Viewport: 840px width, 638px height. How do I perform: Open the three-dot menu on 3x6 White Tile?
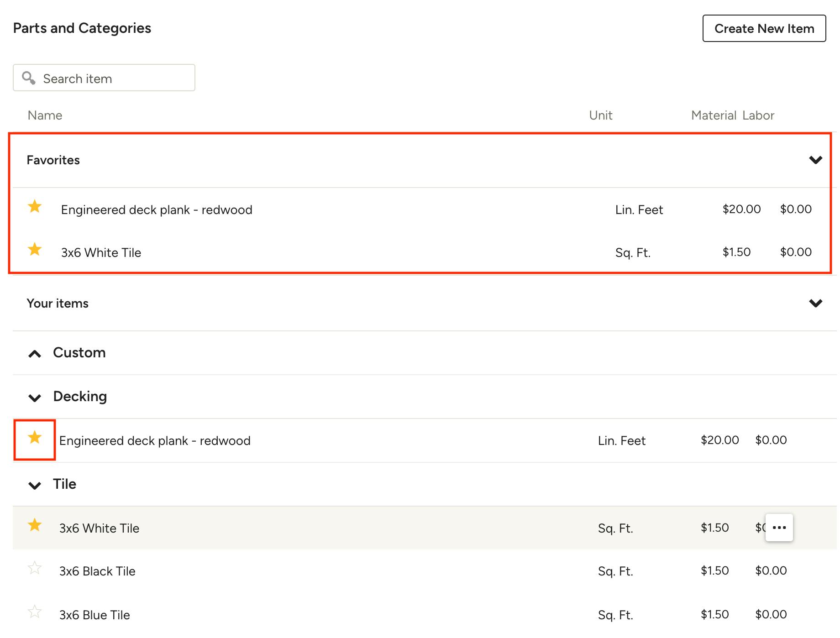coord(779,528)
